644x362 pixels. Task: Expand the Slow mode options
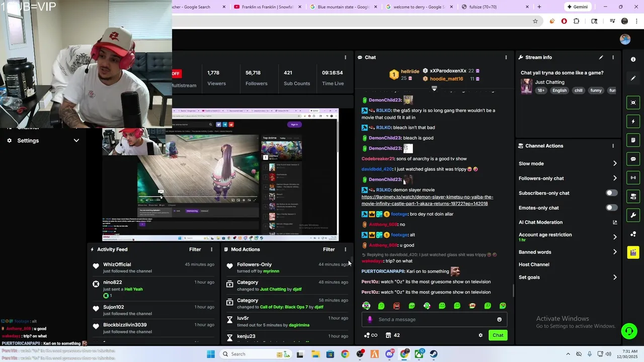615,163
